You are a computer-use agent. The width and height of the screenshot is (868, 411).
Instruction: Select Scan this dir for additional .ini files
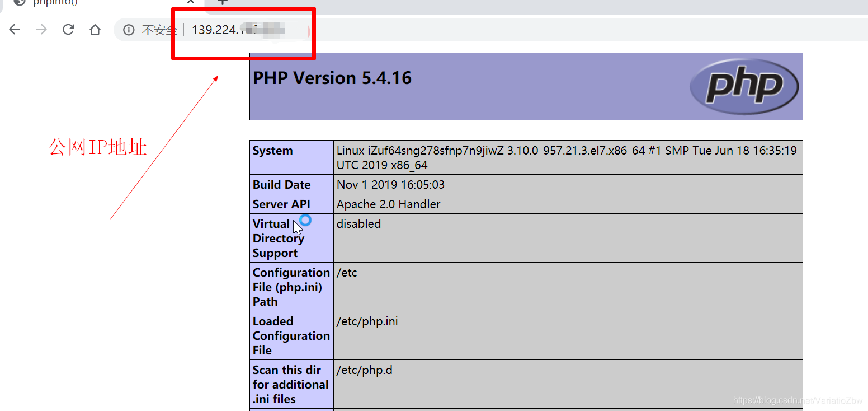291,384
